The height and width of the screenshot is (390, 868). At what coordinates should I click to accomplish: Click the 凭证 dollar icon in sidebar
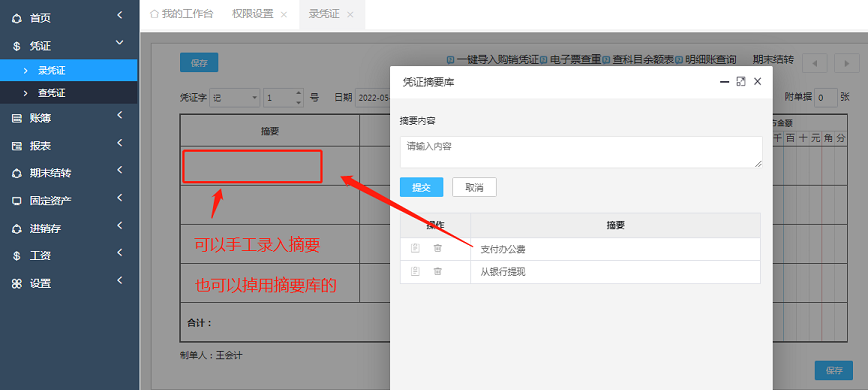pyautogui.click(x=17, y=46)
